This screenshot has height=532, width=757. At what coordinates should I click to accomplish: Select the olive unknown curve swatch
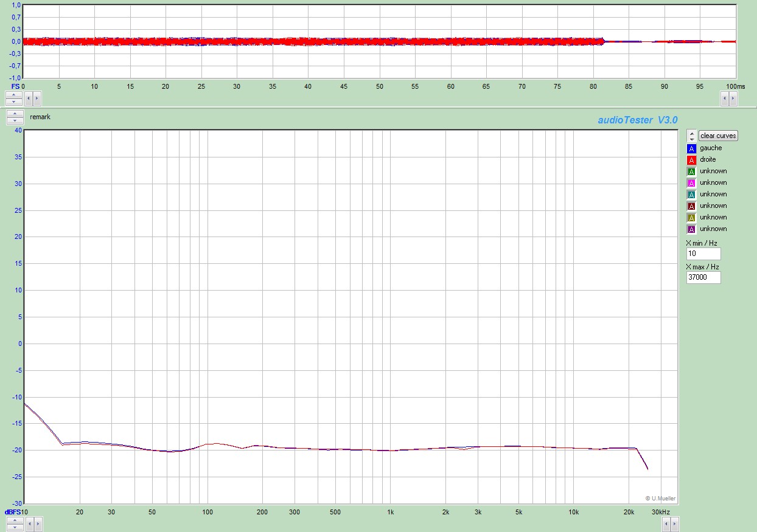(691, 218)
